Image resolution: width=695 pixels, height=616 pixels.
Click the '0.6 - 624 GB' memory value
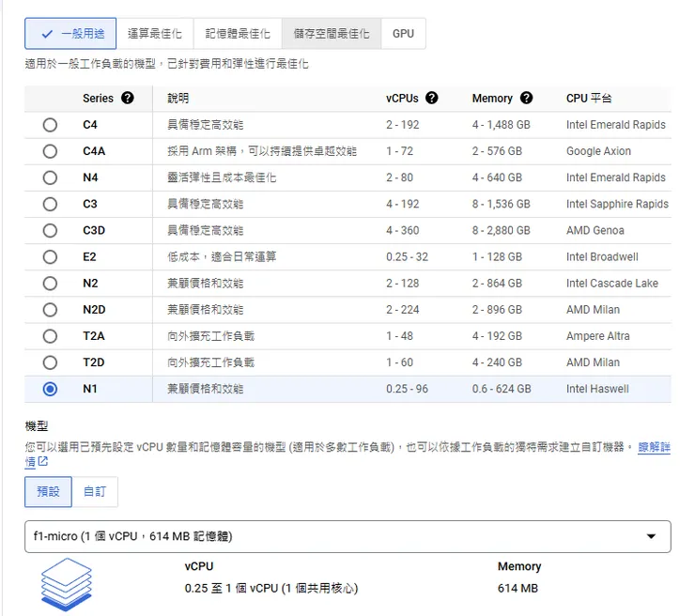click(502, 389)
